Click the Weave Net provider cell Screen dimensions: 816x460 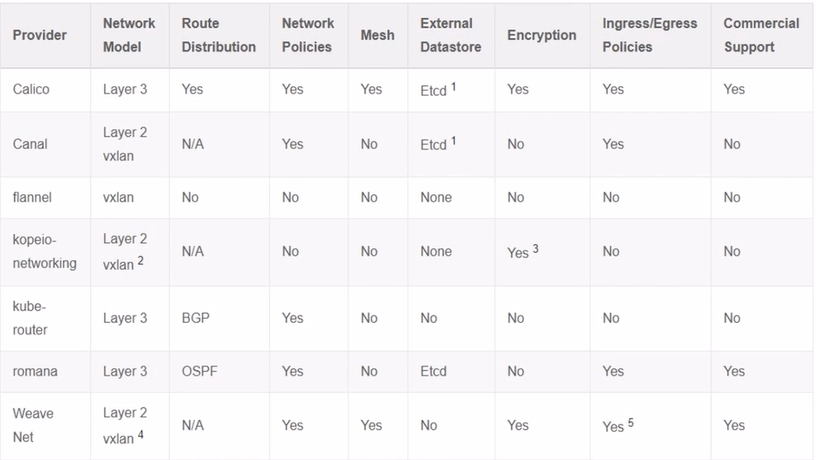coord(33,425)
